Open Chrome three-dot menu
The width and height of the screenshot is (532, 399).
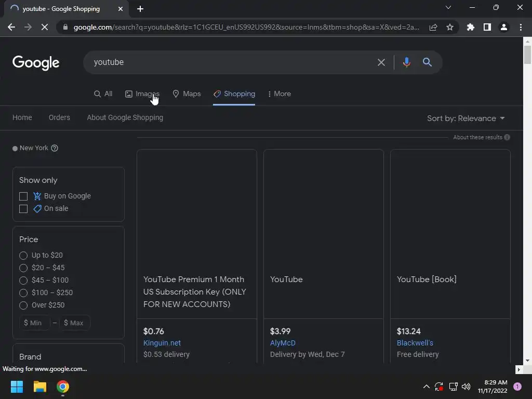521,27
